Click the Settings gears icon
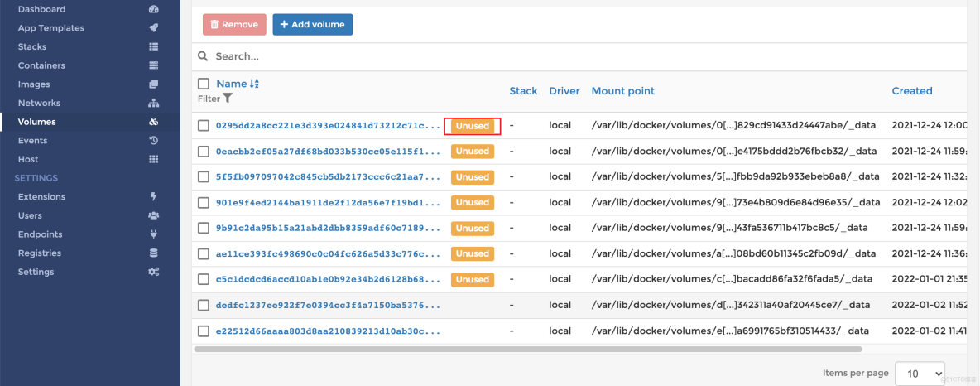This screenshot has width=980, height=386. (154, 273)
